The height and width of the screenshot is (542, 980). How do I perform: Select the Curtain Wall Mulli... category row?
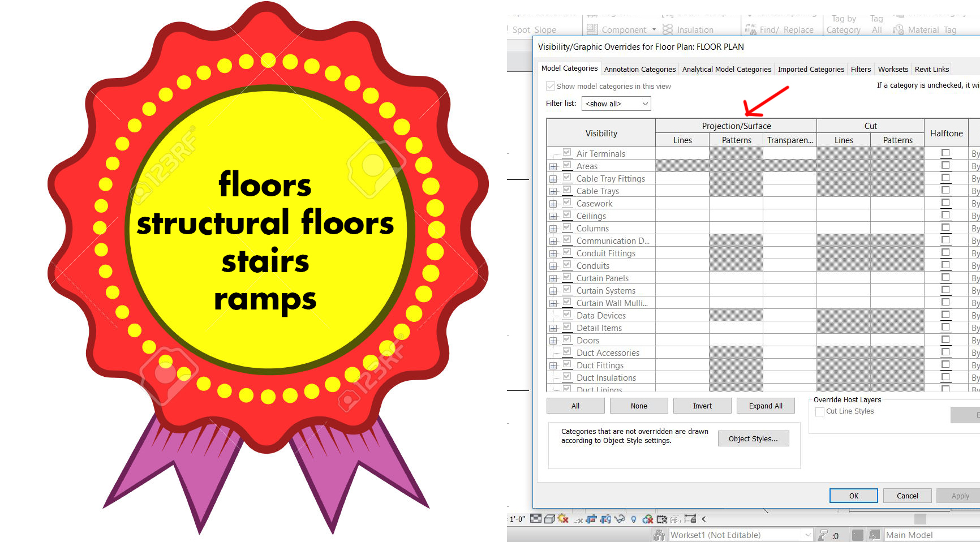coord(612,303)
